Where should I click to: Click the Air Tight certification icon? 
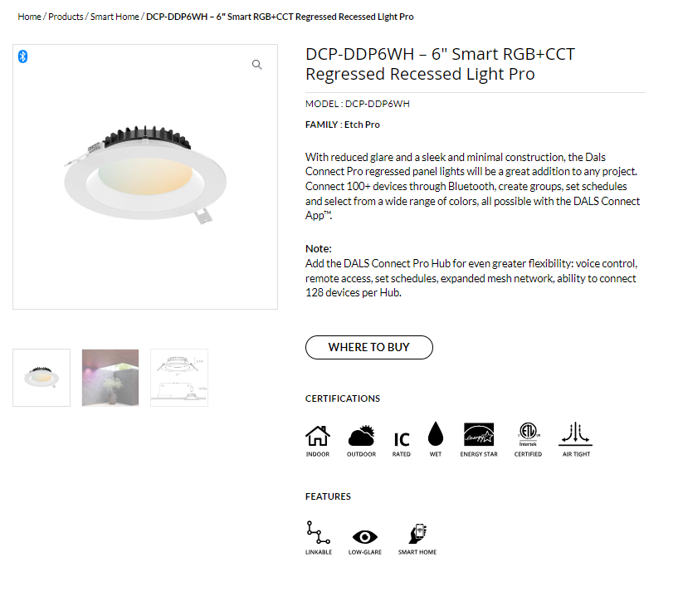[x=576, y=434]
